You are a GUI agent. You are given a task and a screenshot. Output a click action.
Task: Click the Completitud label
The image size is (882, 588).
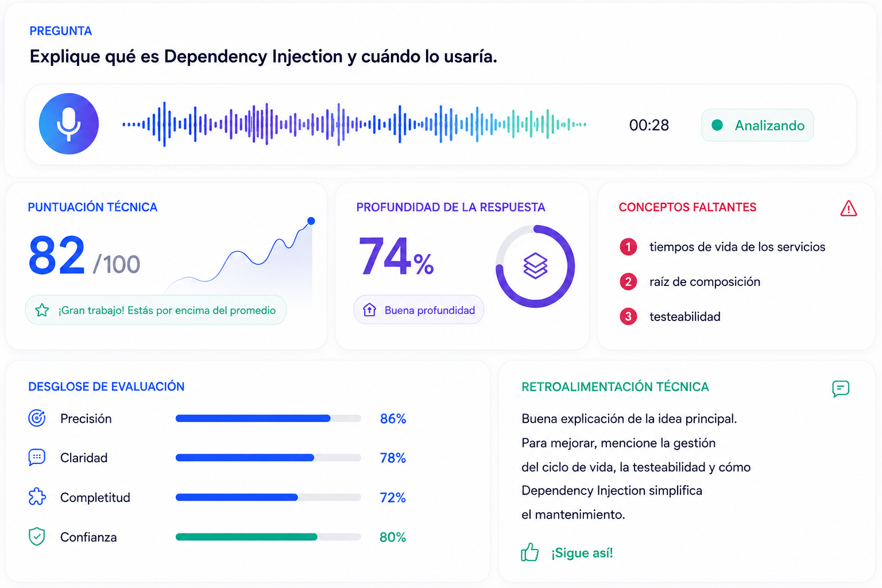(x=95, y=497)
